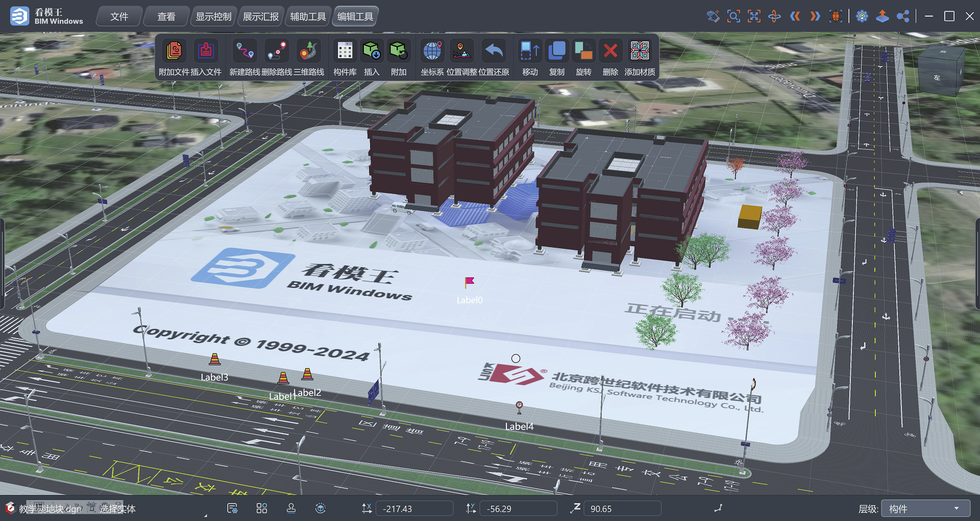Screen dimensions: 980x521
Task: Open 添加材质 add material tool
Action: pyautogui.click(x=640, y=51)
